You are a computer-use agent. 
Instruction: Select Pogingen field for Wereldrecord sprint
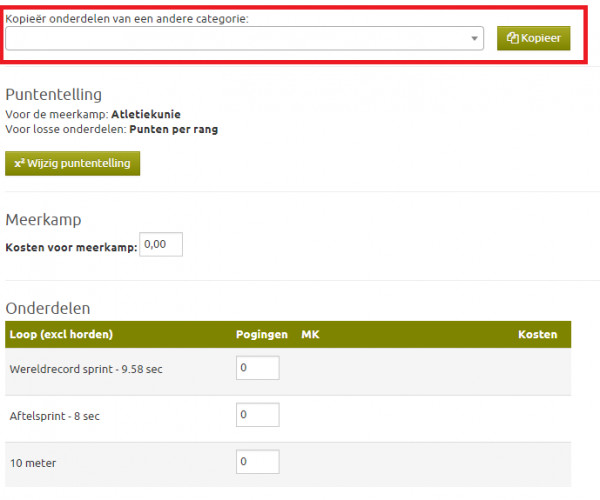pyautogui.click(x=257, y=369)
